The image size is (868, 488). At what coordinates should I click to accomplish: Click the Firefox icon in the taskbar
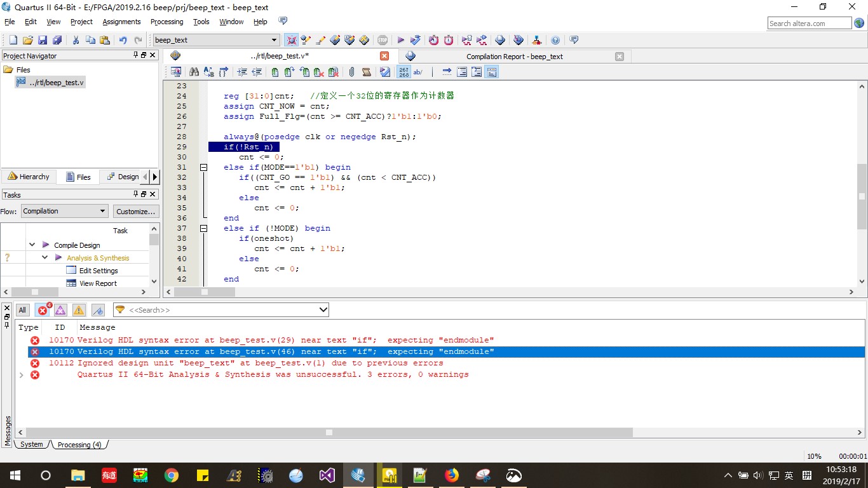[452, 475]
